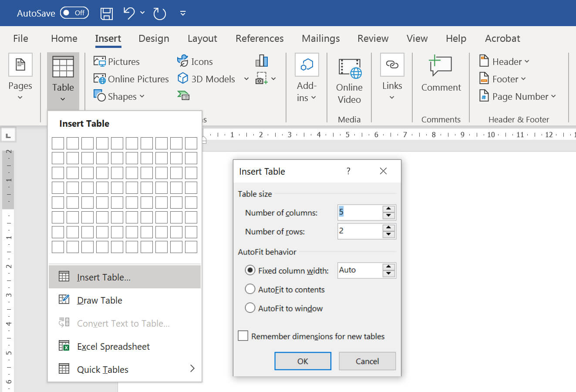Choose Draw Table from the menu
The height and width of the screenshot is (392, 576).
click(125, 300)
